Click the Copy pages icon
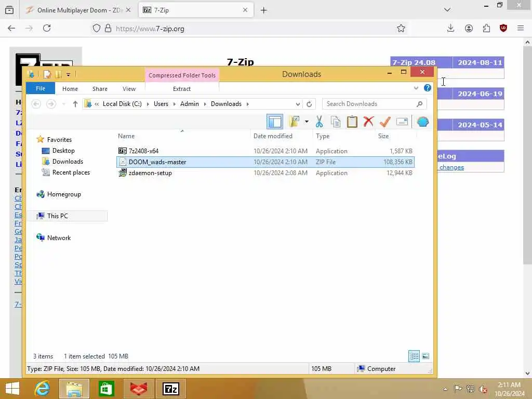Viewport: 532px width, 399px height. click(x=335, y=122)
